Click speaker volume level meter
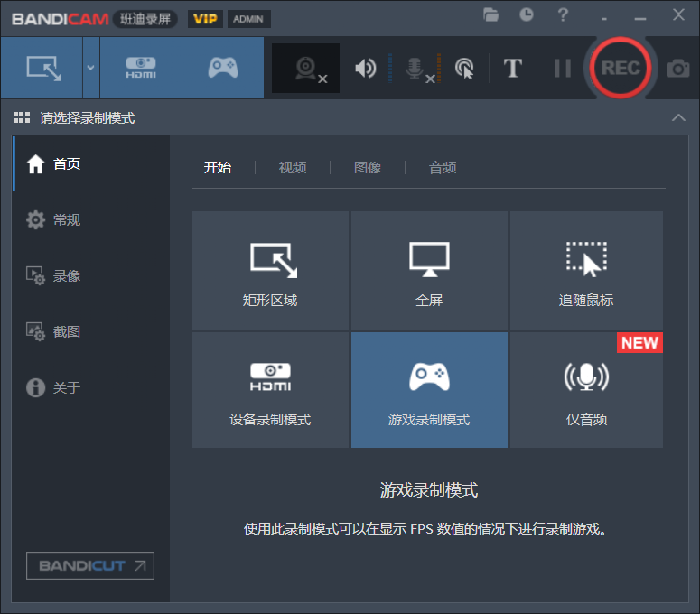Screen dimensions: 700x614 (x=390, y=69)
